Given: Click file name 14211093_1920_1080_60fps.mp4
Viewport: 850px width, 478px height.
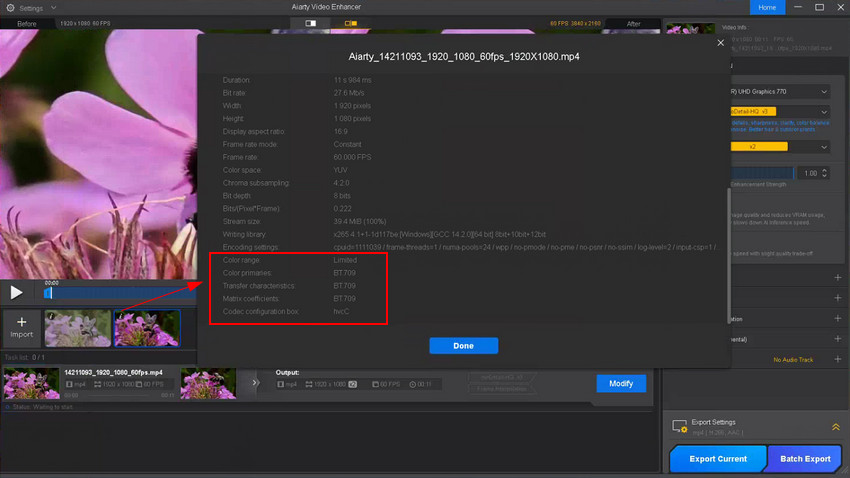Looking at the screenshot, I should point(113,372).
